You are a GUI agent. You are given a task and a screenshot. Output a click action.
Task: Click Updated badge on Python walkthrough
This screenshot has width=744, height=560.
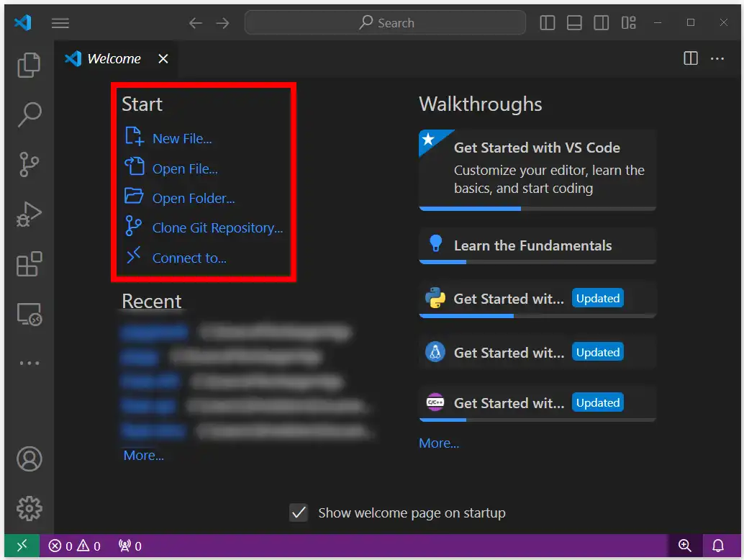point(597,298)
